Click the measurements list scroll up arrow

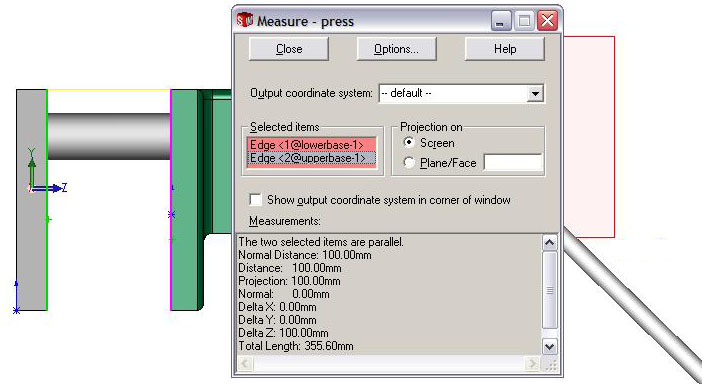(x=549, y=243)
